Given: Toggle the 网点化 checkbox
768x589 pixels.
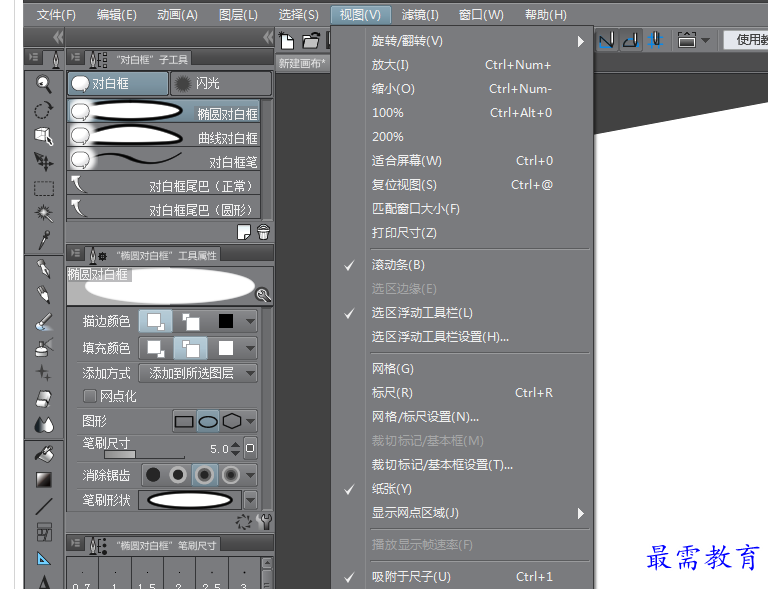Looking at the screenshot, I should (x=90, y=396).
